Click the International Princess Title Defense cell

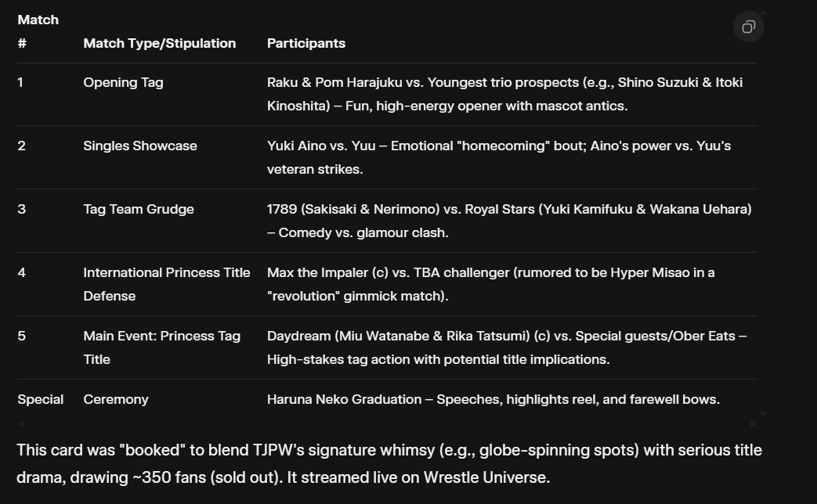166,284
